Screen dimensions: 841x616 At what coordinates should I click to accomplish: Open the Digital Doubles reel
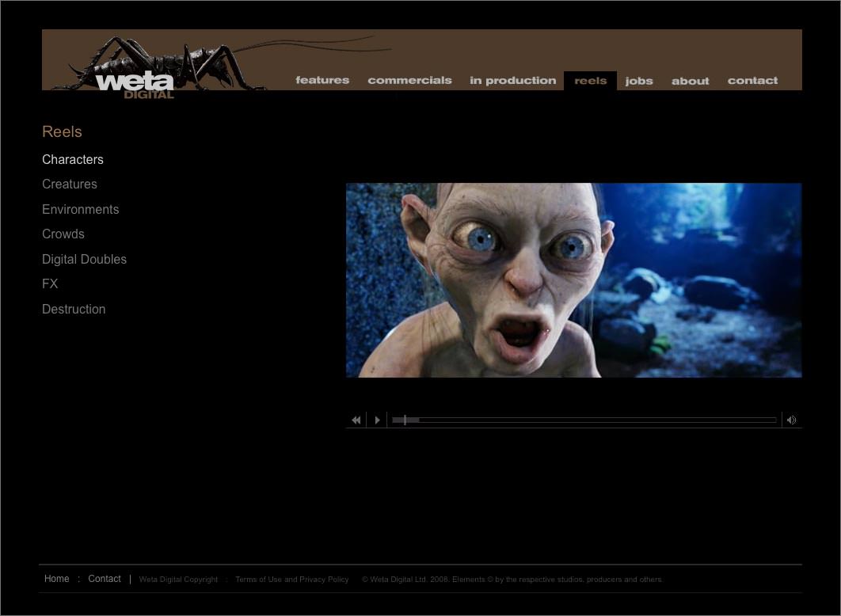(x=84, y=259)
